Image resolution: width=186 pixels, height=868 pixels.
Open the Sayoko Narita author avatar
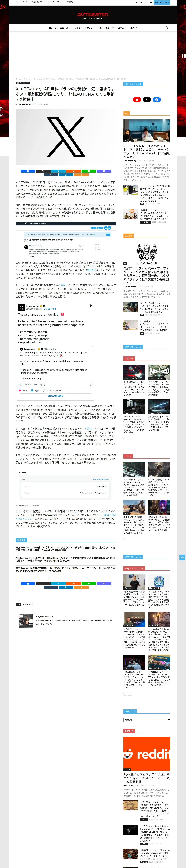[x=26, y=621]
